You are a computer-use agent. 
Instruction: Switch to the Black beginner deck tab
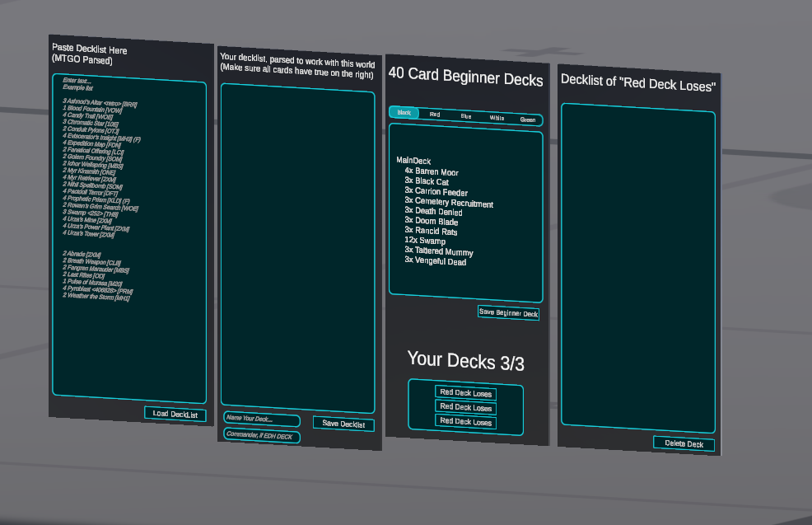click(x=404, y=113)
